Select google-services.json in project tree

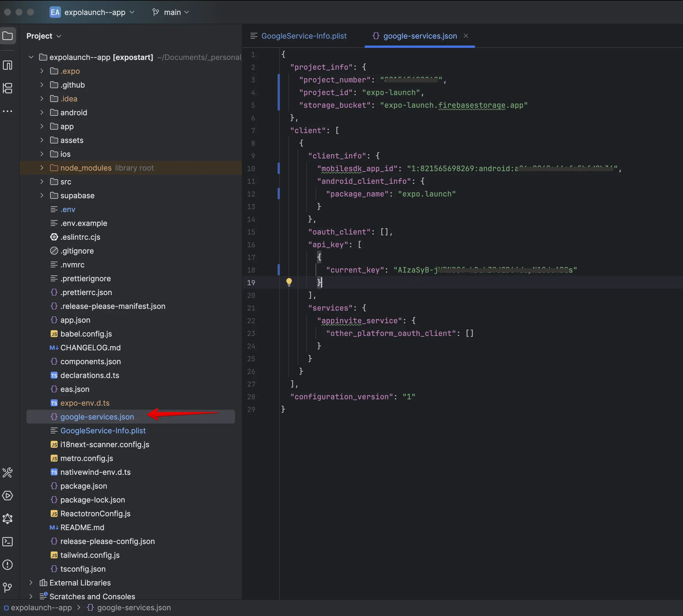click(97, 417)
